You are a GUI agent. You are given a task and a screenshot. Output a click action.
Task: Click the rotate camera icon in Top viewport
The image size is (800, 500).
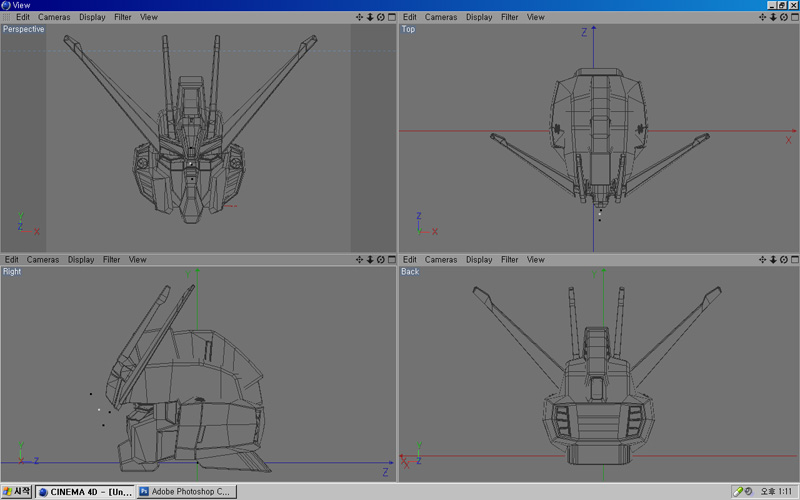click(784, 17)
